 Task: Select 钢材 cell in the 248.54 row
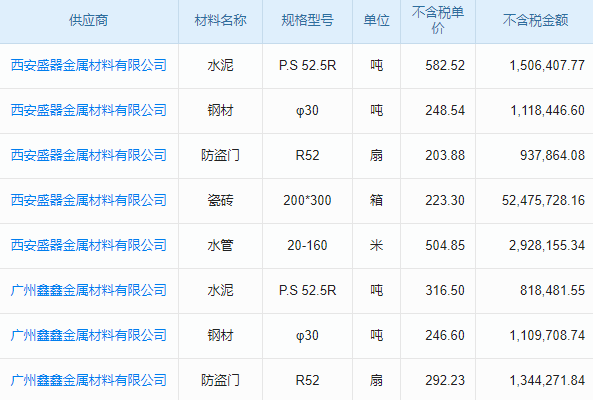coord(220,110)
